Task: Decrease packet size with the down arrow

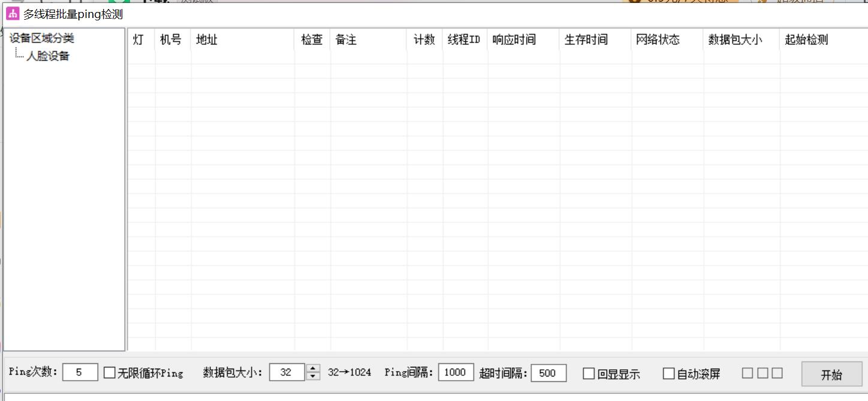Action: 313,376
